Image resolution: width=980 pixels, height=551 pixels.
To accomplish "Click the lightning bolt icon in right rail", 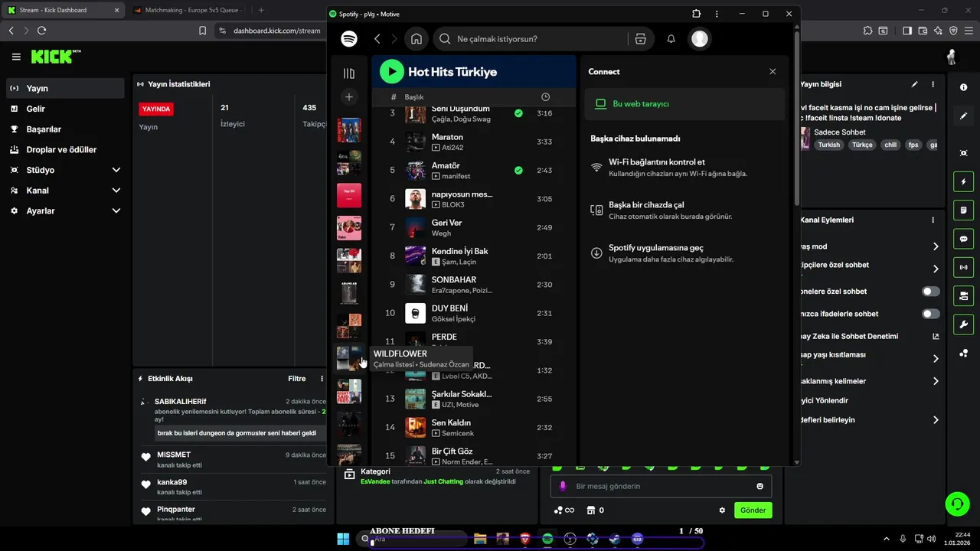I will (963, 182).
